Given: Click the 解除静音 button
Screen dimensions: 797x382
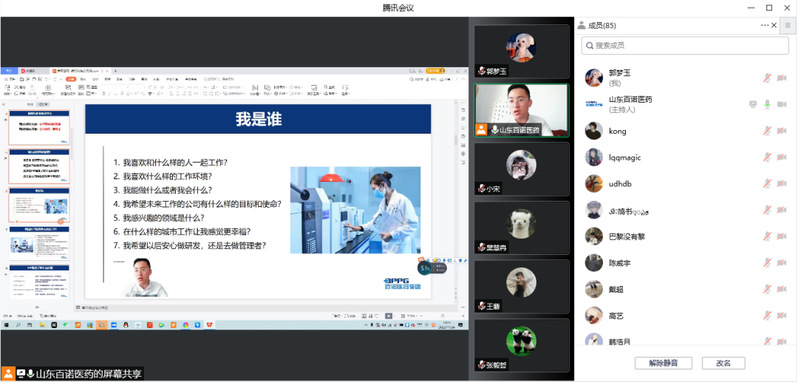Looking at the screenshot, I should click(663, 363).
